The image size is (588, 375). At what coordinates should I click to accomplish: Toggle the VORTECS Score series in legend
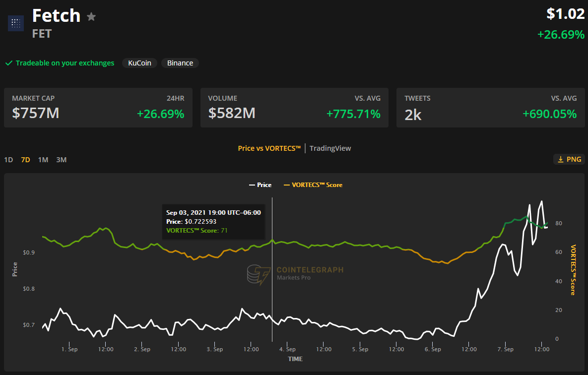tap(313, 185)
